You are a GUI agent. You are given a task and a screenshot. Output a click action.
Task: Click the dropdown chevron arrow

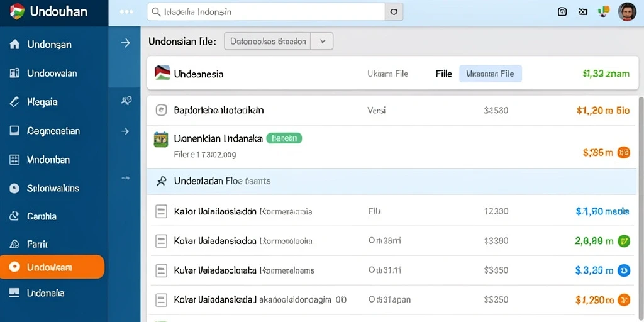coord(323,42)
